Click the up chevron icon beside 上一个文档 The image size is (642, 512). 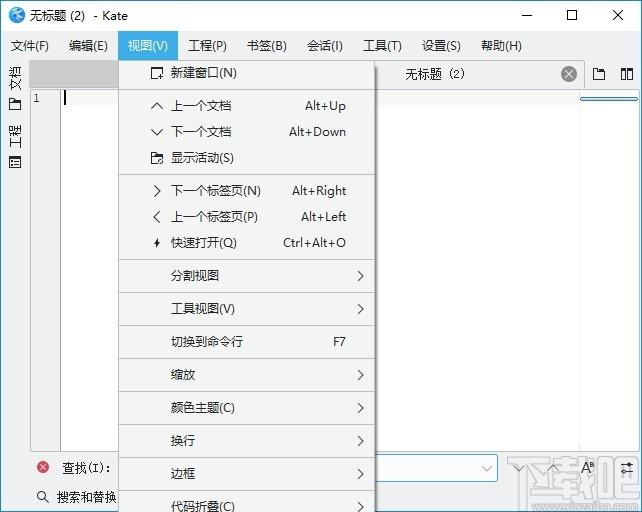[x=157, y=106]
